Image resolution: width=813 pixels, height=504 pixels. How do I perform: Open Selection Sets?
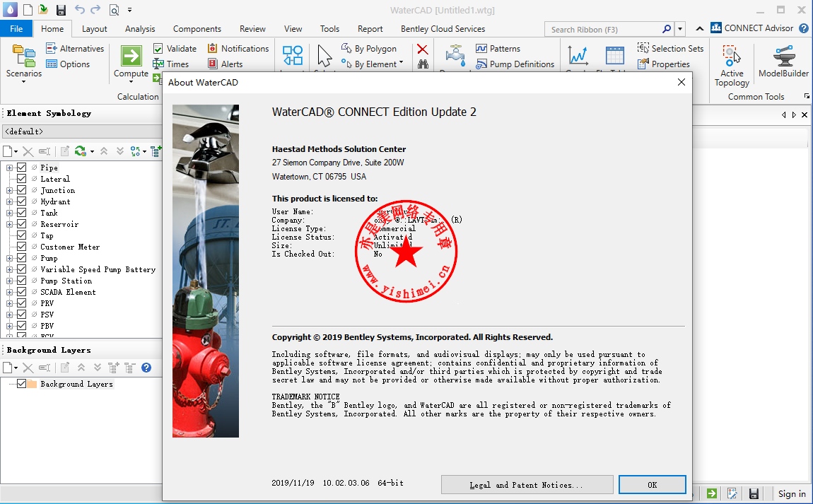(670, 48)
